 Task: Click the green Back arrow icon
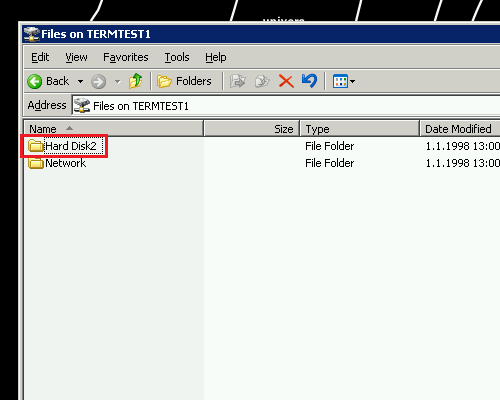pyautogui.click(x=34, y=81)
